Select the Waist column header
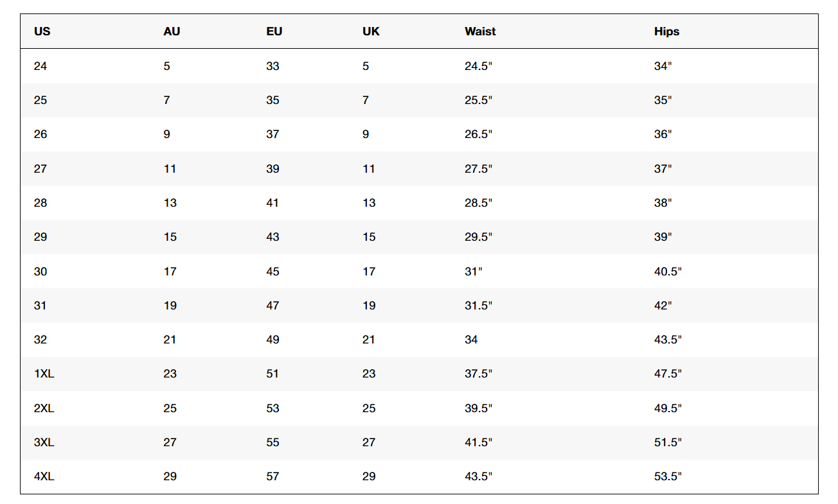838x504 pixels. pos(480,31)
